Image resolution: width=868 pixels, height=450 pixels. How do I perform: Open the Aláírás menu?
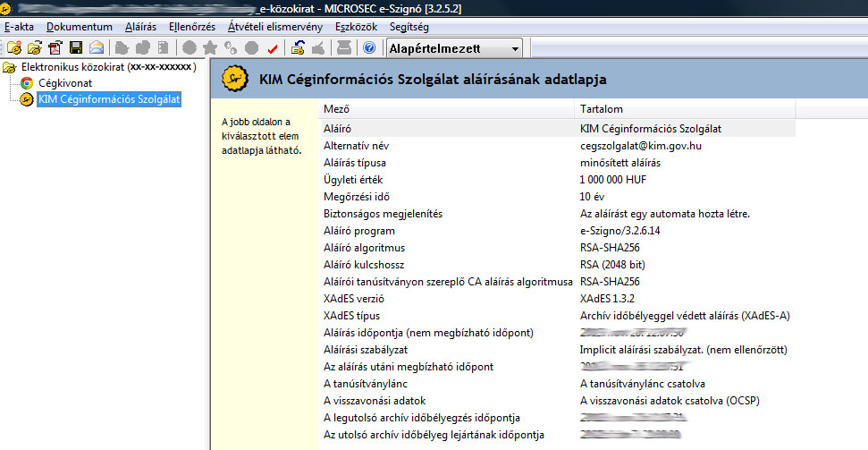(139, 27)
